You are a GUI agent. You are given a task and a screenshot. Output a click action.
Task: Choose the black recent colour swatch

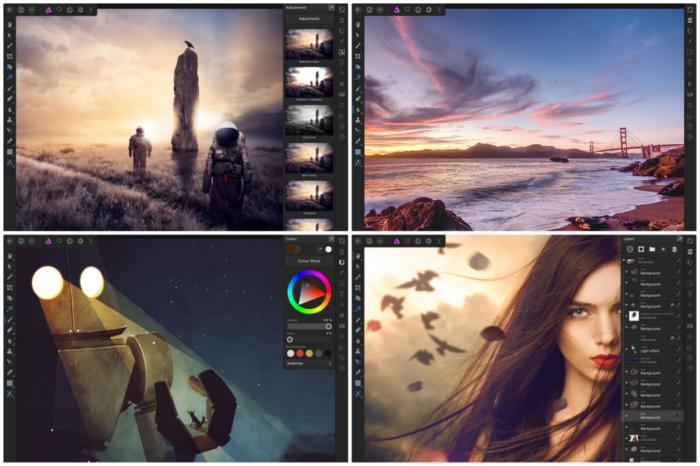328,354
